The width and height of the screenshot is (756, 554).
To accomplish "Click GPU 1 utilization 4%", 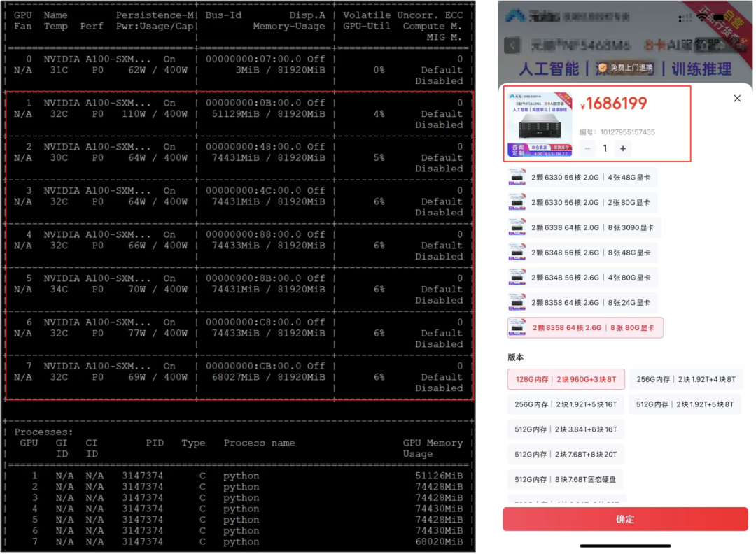I will tap(379, 114).
